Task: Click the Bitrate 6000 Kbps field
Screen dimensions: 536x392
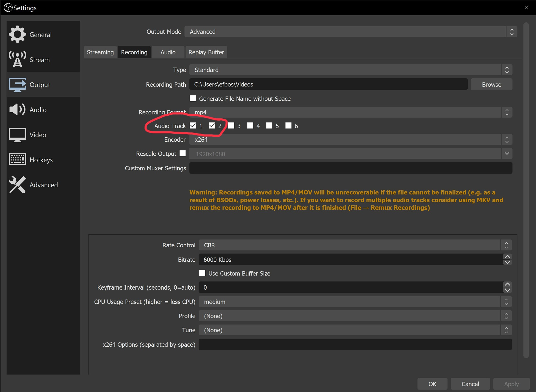Action: [351, 259]
